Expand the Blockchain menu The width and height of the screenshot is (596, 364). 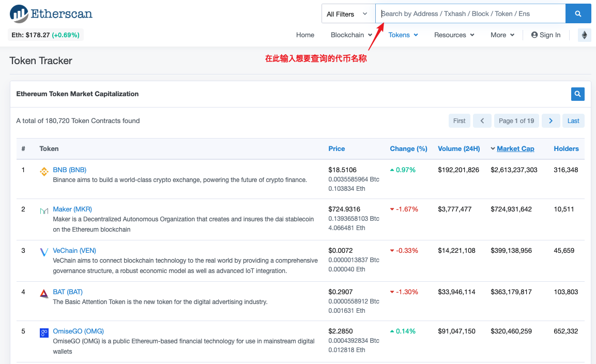[x=351, y=35]
